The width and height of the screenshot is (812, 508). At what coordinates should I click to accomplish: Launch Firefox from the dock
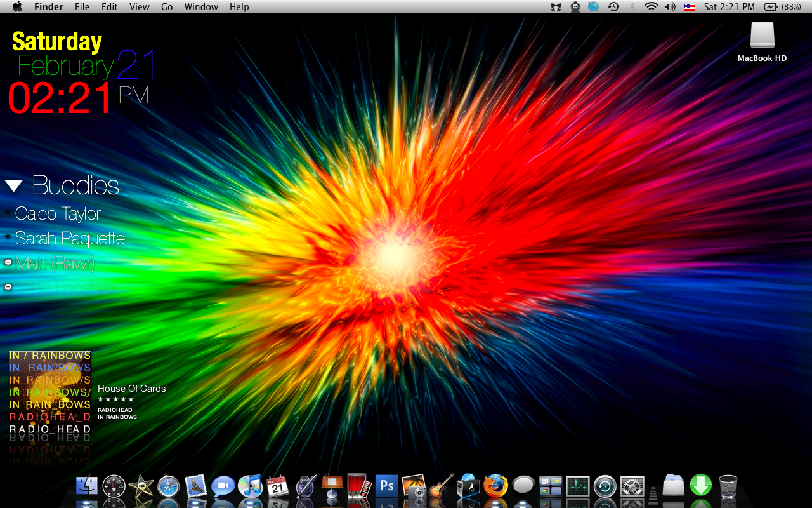pos(495,486)
